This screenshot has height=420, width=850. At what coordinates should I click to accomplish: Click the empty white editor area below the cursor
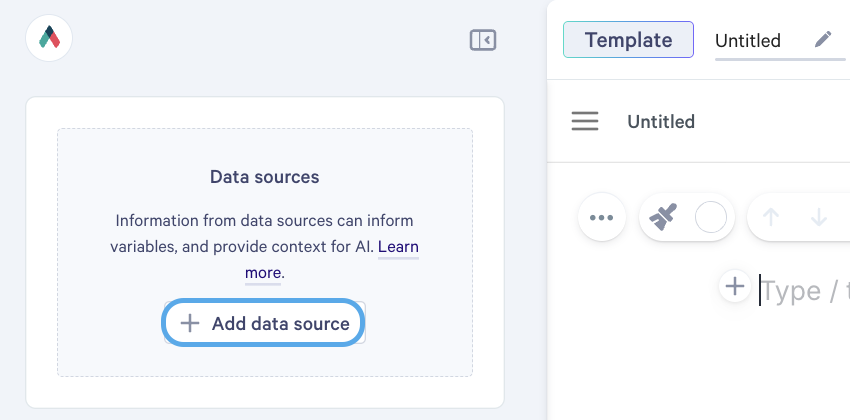click(699, 369)
